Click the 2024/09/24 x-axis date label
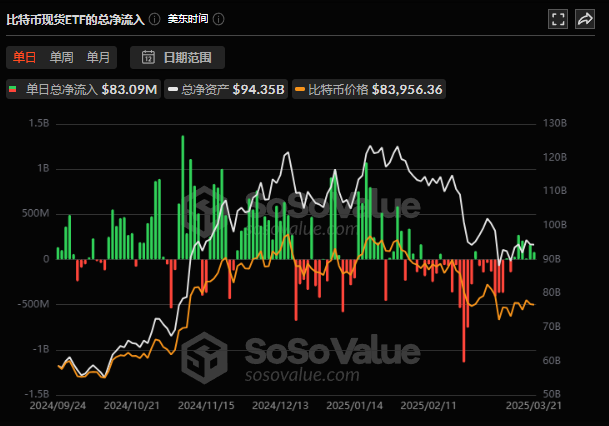The height and width of the screenshot is (426, 609). coord(58,405)
